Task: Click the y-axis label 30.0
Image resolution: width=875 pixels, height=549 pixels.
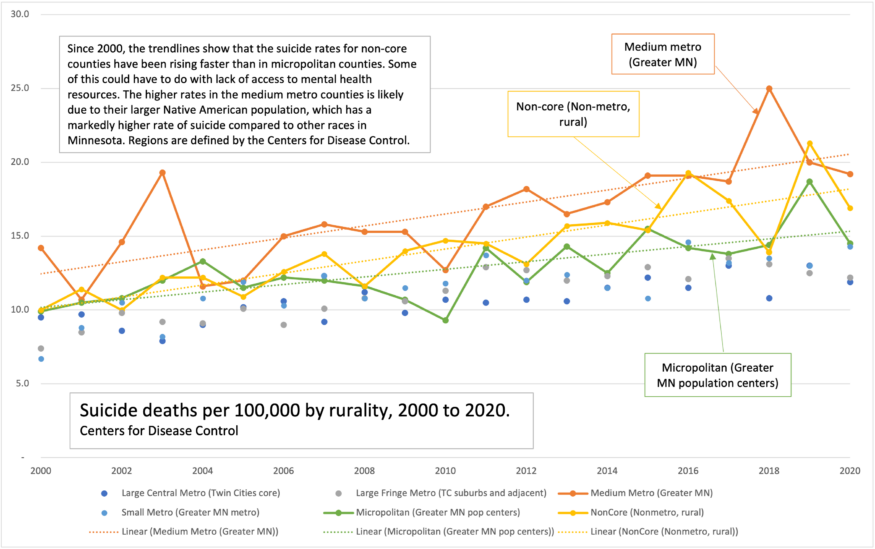Action: click(20, 14)
